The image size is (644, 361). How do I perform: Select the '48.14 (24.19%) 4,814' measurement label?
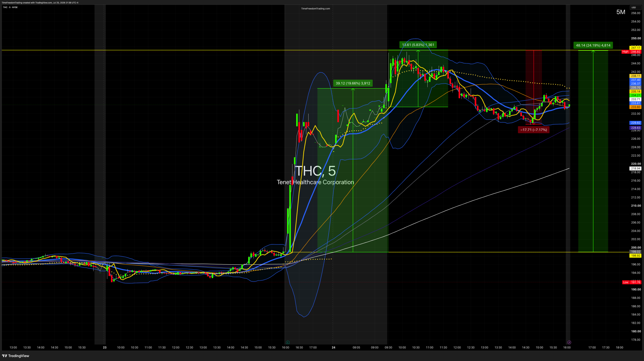pos(593,45)
